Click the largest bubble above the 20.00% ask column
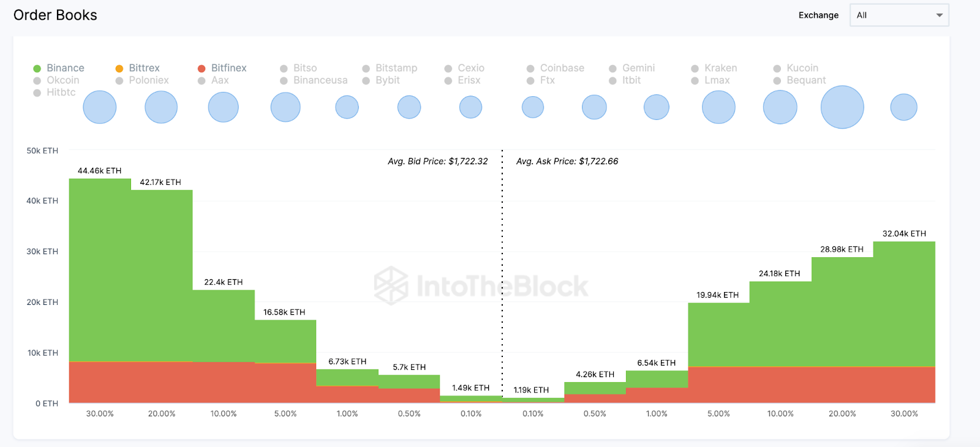This screenshot has width=980, height=447. click(842, 107)
